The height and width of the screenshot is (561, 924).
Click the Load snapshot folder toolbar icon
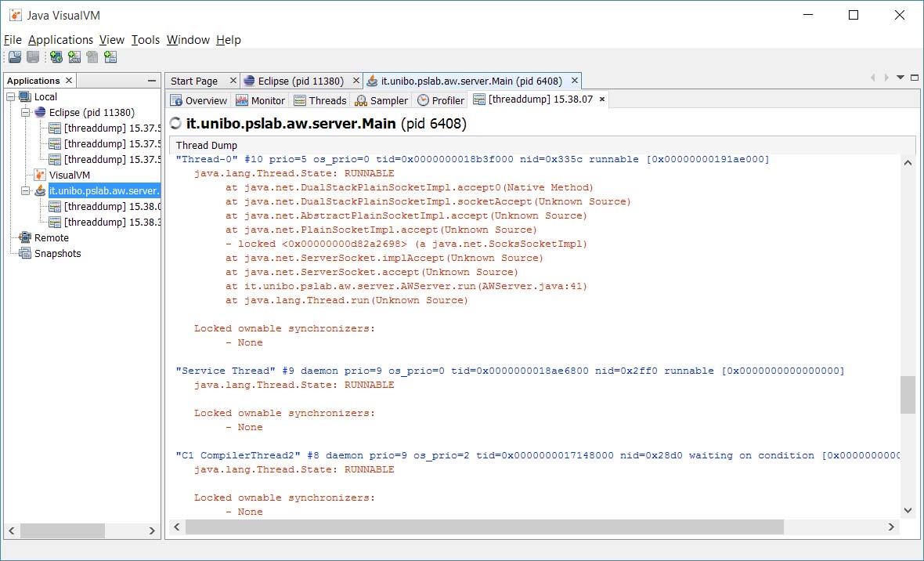point(15,56)
